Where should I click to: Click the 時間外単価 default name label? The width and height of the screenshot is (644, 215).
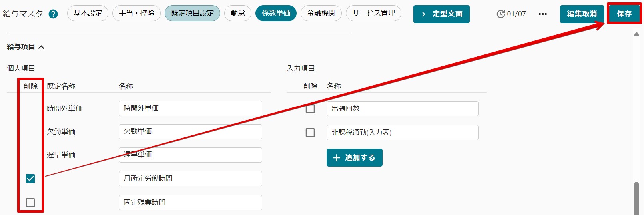pos(65,109)
